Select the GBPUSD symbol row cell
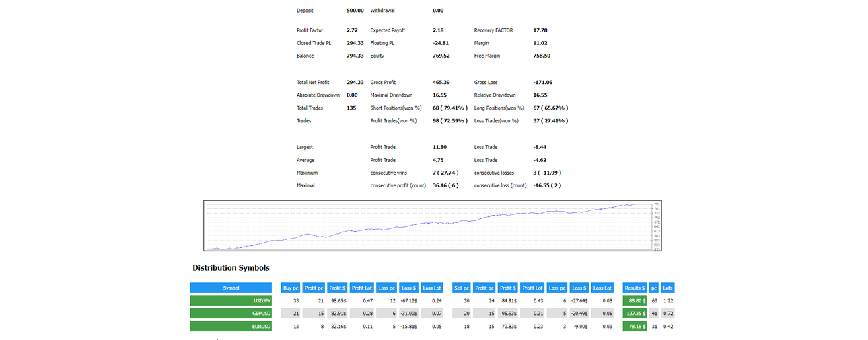 pyautogui.click(x=231, y=313)
